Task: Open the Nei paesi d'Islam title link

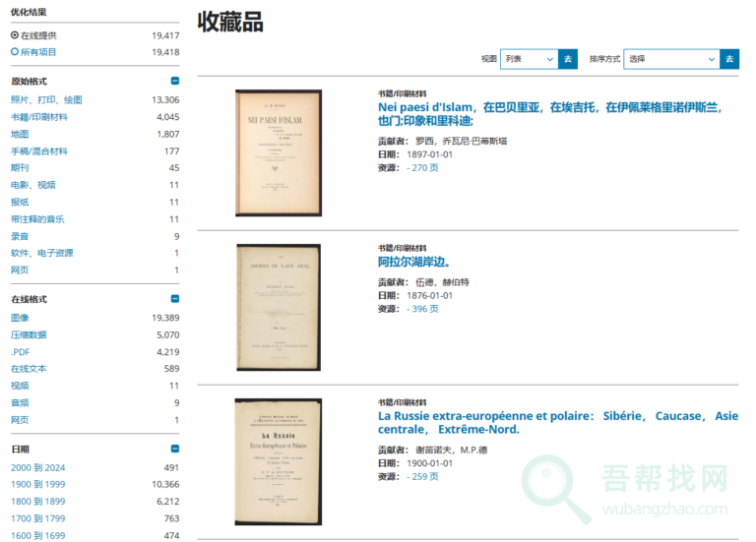Action: [x=549, y=114]
